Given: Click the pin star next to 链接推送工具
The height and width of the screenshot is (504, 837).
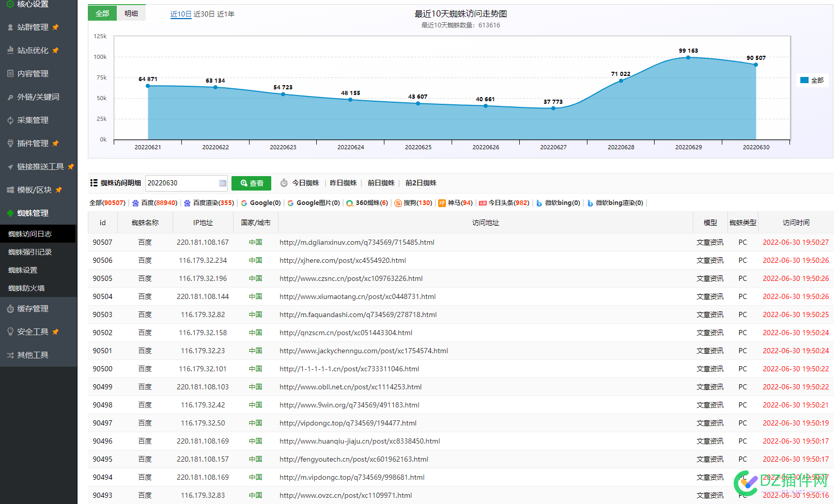Looking at the screenshot, I should (x=71, y=166).
